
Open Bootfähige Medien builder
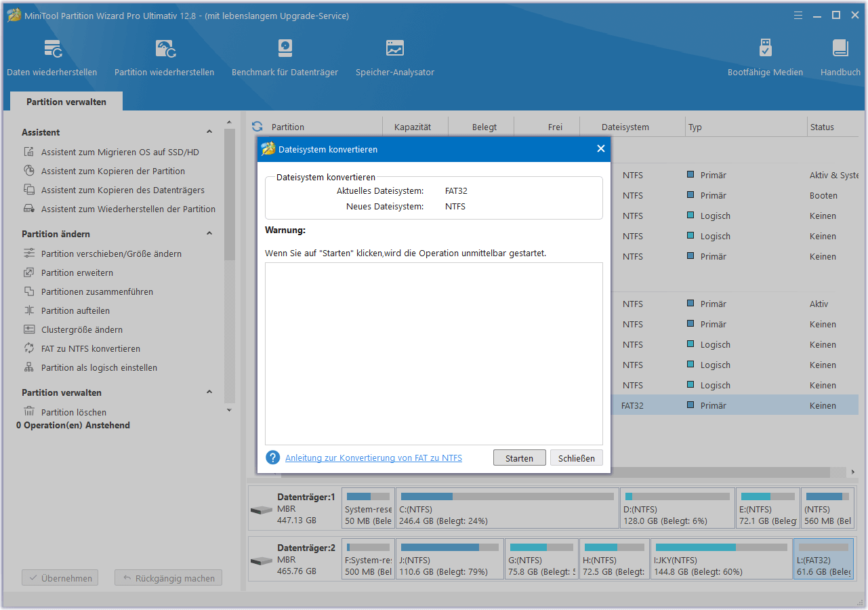pyautogui.click(x=765, y=58)
